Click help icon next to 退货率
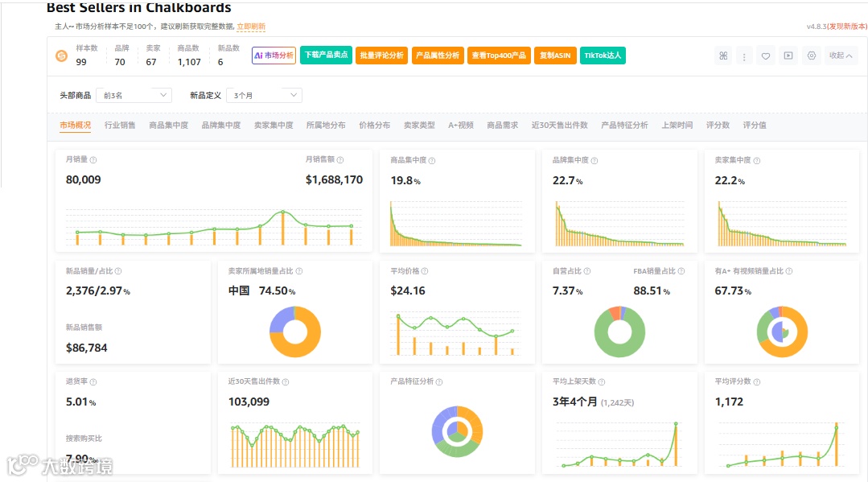This screenshot has height=482, width=868. point(93,381)
